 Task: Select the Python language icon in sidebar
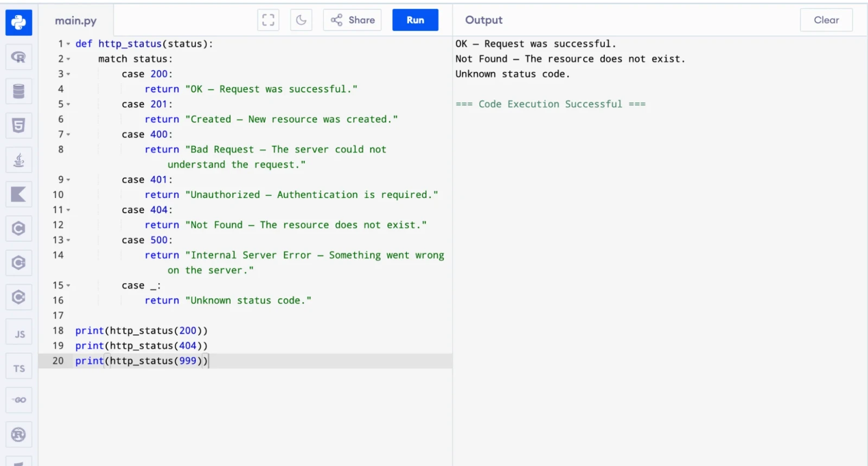coord(18,22)
